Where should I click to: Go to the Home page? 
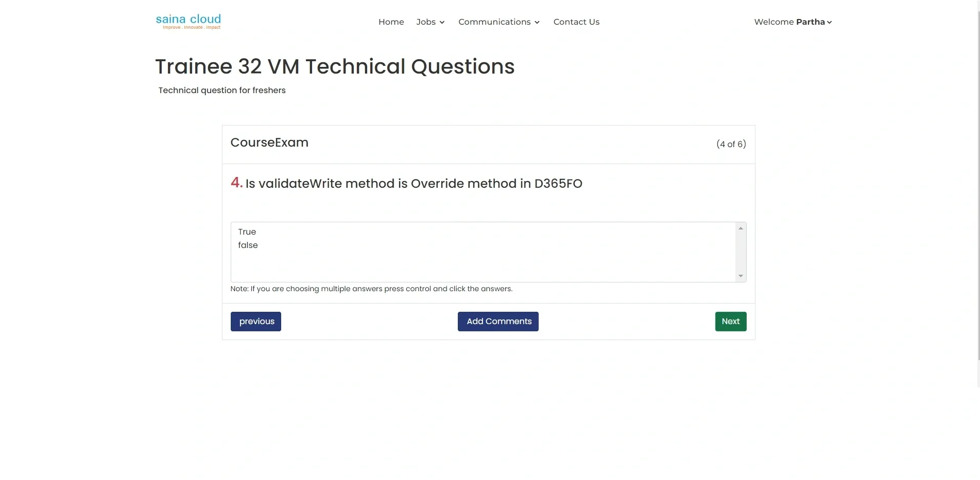391,22
